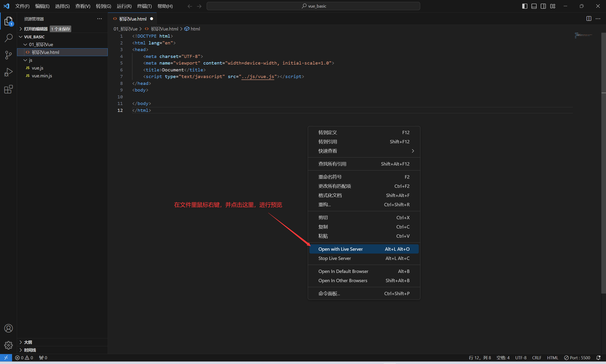This screenshot has width=606, height=364.
Task: Click the 空格: 4 indentation setting
Action: point(503,358)
